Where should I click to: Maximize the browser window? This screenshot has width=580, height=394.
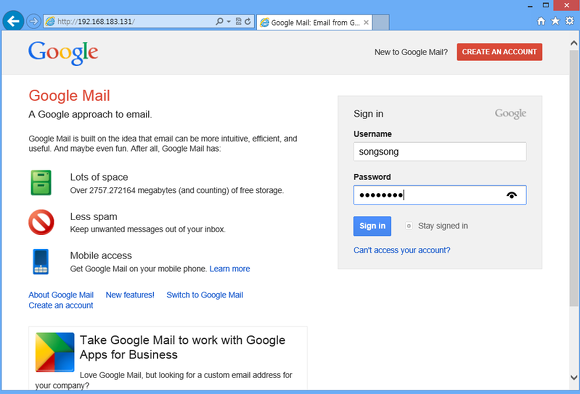click(546, 5)
